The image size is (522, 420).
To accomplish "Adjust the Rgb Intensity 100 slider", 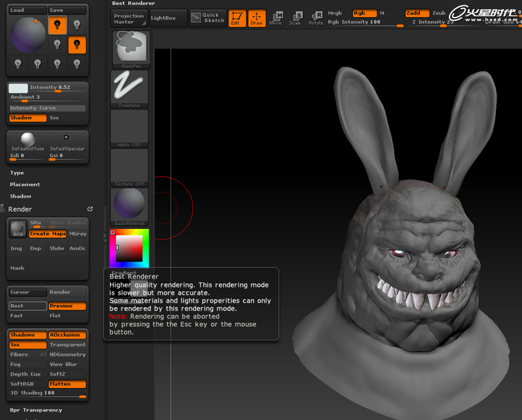I will [x=365, y=22].
